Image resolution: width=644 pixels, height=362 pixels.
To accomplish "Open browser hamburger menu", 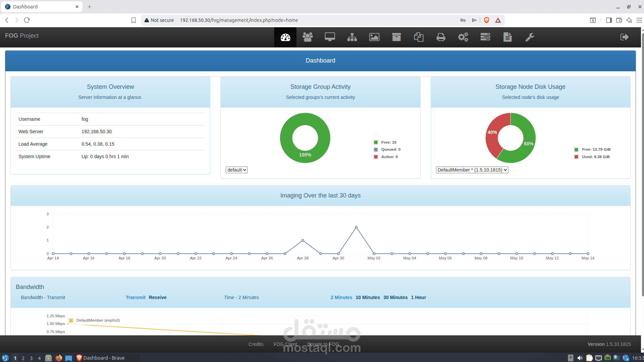I will click(639, 20).
